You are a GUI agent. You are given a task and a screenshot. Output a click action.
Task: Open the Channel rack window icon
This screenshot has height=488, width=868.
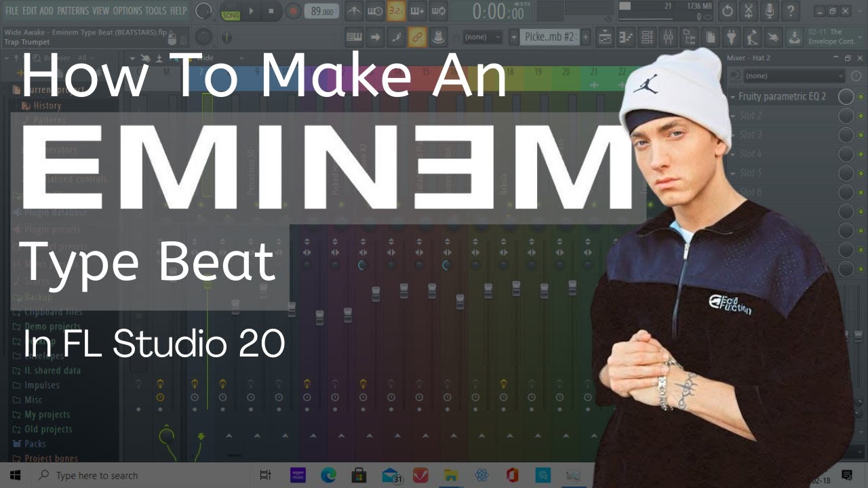pos(648,37)
